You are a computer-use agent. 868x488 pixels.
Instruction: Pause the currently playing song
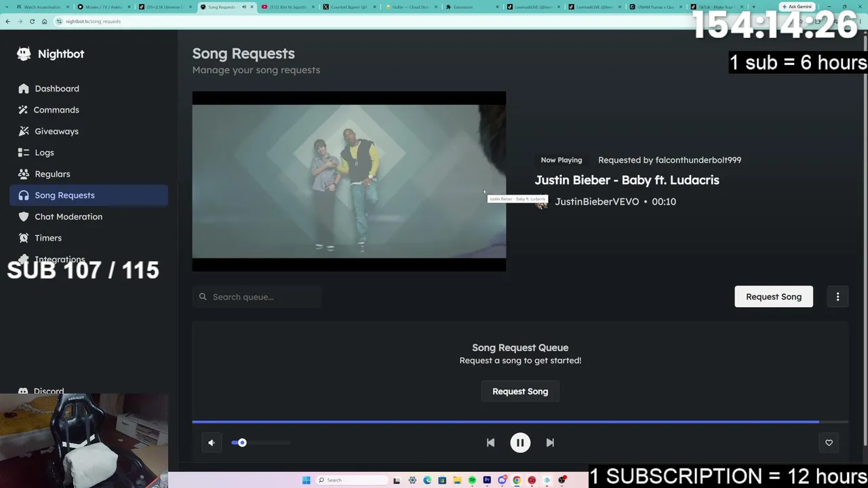coord(520,443)
